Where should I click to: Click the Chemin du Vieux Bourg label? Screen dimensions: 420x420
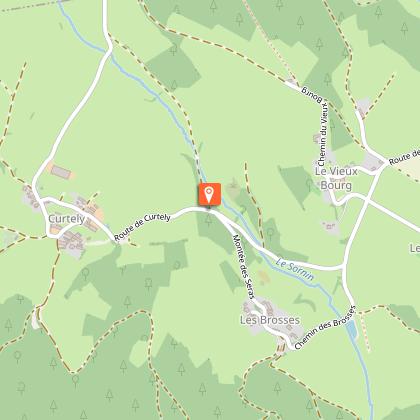click(318, 123)
